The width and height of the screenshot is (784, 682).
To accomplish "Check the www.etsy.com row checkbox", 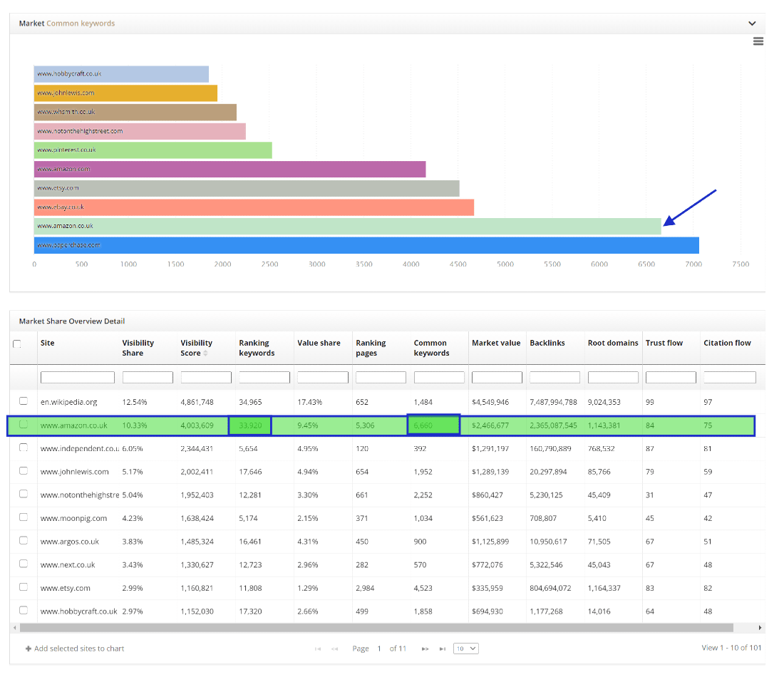I will 24,587.
